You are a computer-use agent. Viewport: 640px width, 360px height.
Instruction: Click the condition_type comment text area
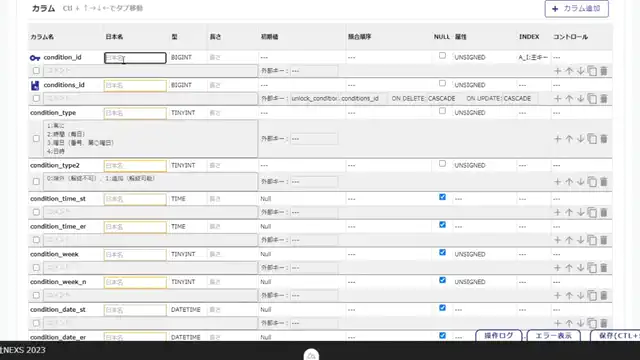point(150,139)
